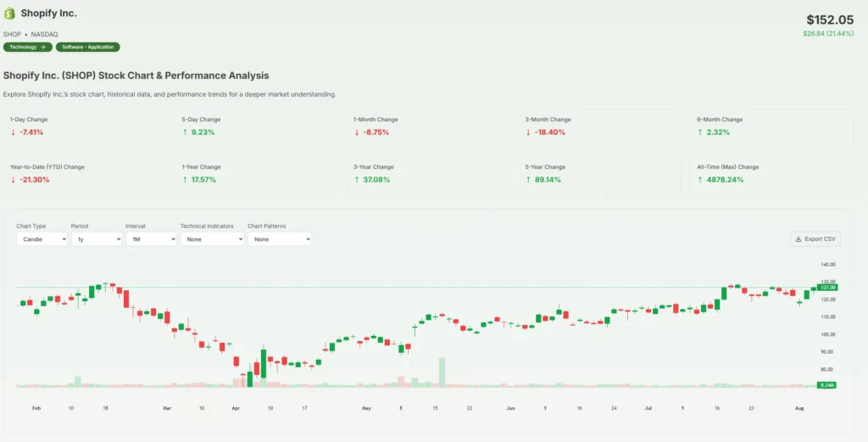Expand the Technical Indicators dropdown
Screen dimensions: 868x442
tap(212, 239)
